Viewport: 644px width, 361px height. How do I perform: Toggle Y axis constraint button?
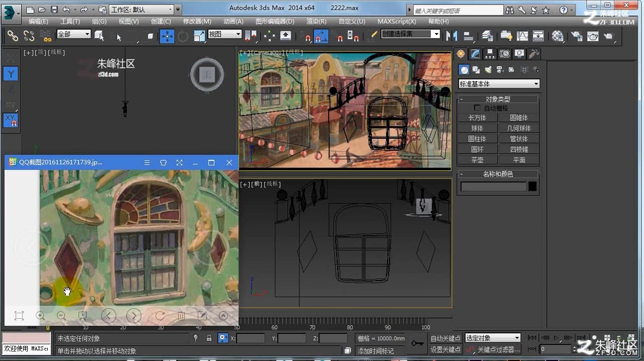tap(11, 74)
